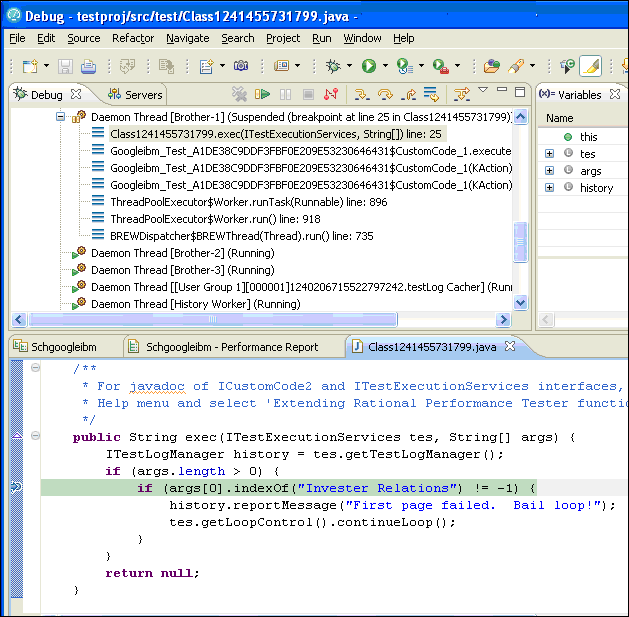Viewport: 629px width, 617px height.
Task: Click the Step Return icon
Action: (x=409, y=95)
